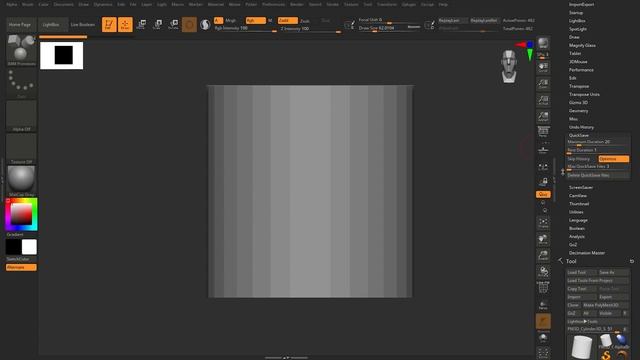The width and height of the screenshot is (640, 360).
Task: Expand the Thumbnail preferences section
Action: [579, 204]
